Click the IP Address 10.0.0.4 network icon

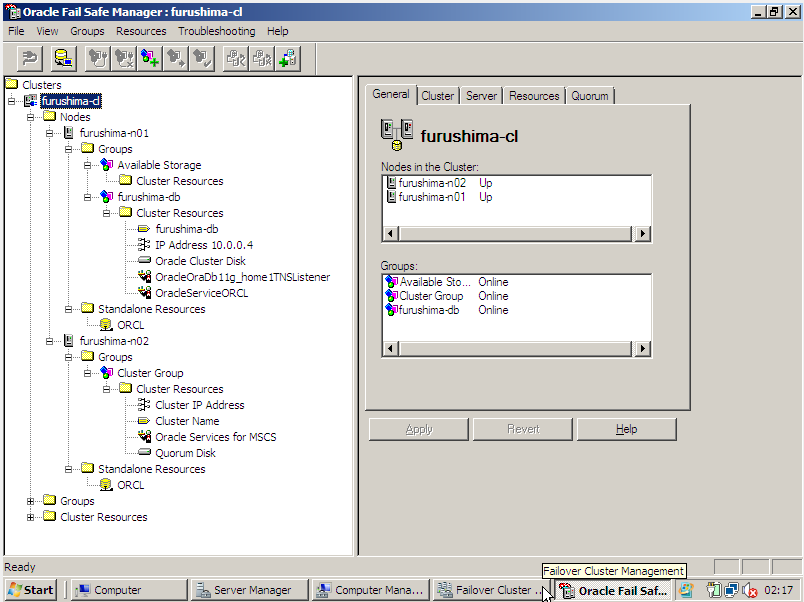[x=144, y=245]
